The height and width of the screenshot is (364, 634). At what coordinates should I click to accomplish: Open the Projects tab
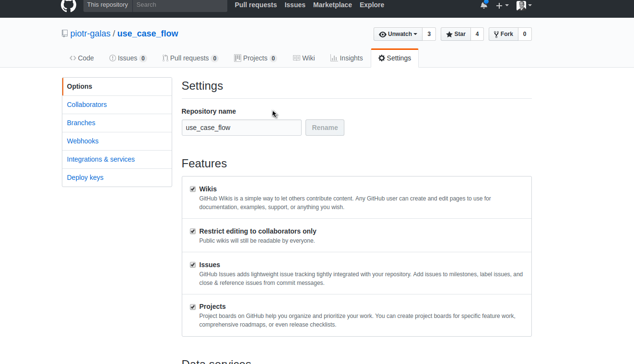256,58
